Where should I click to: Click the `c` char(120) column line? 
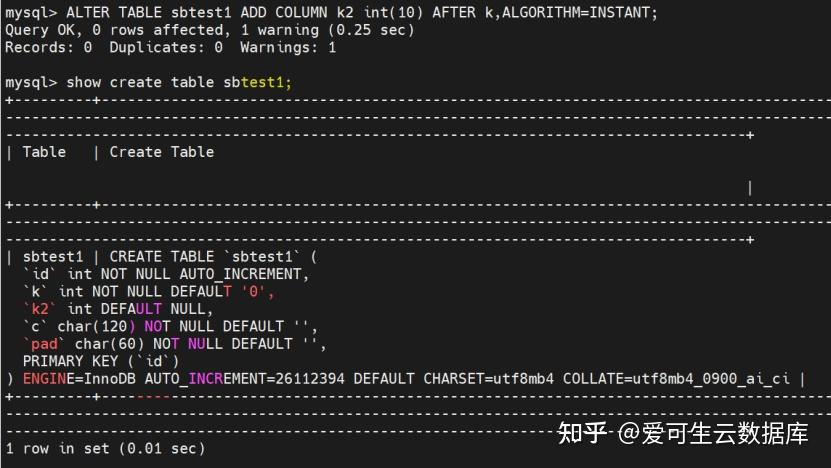coord(170,327)
